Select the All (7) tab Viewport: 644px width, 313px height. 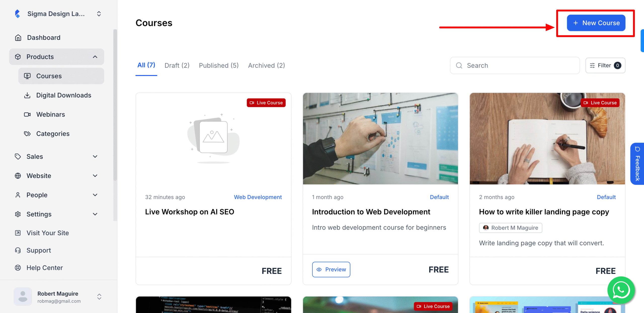(146, 65)
